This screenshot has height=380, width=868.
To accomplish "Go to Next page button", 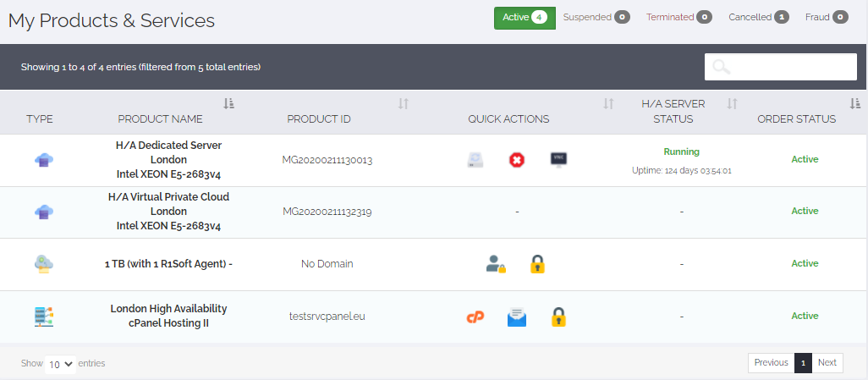I will 827,363.
